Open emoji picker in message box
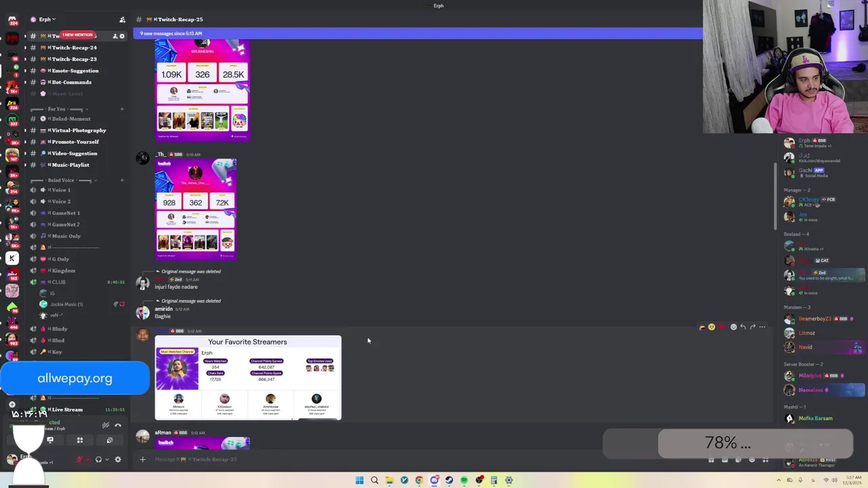Viewport: 868px width, 488px height. tap(752, 460)
